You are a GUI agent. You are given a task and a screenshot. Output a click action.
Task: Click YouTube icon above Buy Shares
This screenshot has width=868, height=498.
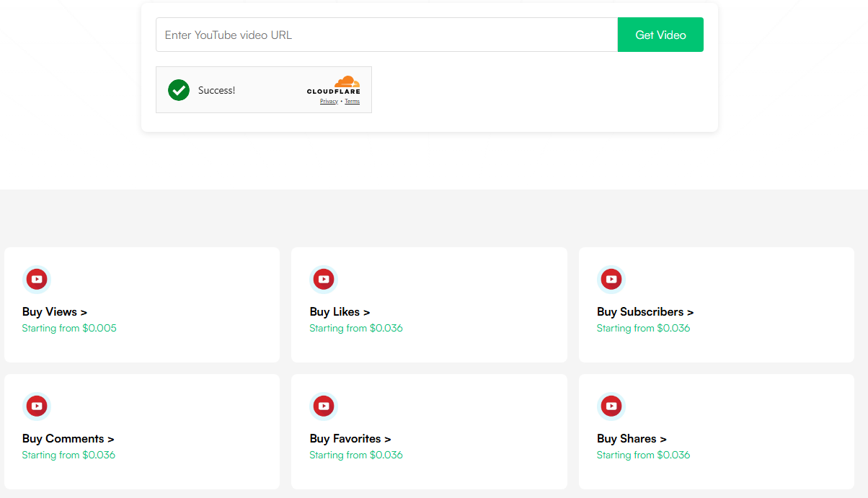click(611, 406)
